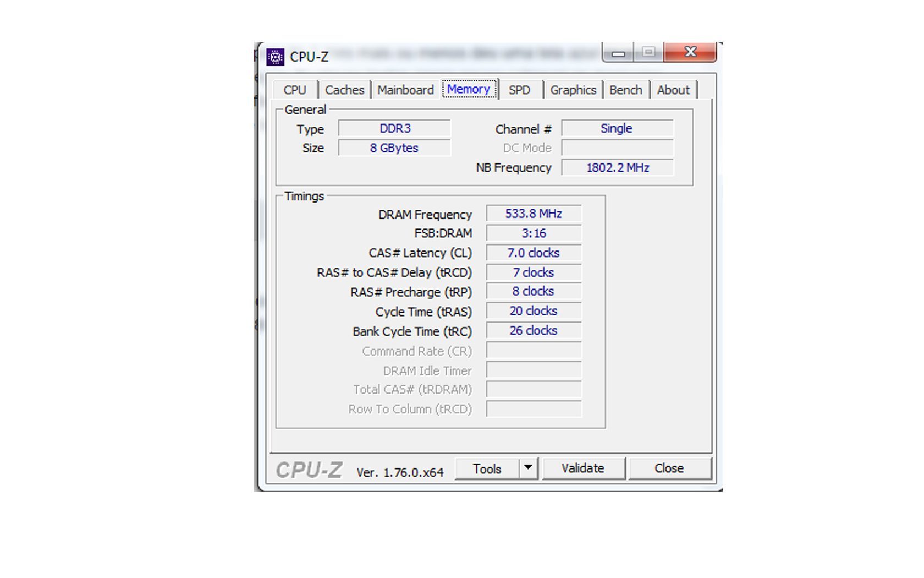
Task: Click the 8 GBytes size value
Action: (x=394, y=148)
